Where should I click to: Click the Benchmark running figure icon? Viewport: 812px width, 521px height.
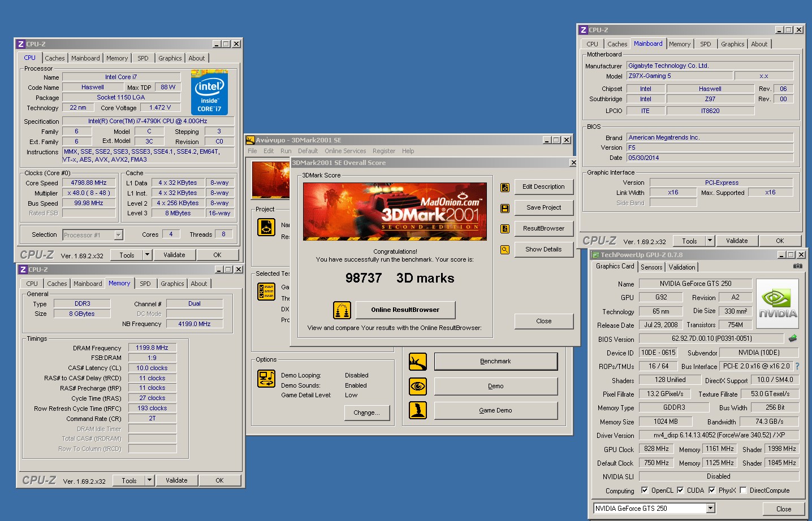tap(418, 362)
